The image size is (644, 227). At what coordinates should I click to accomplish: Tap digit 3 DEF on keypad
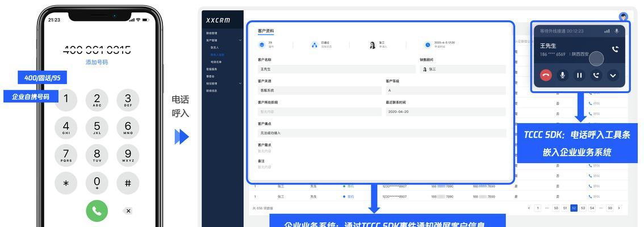(x=128, y=100)
